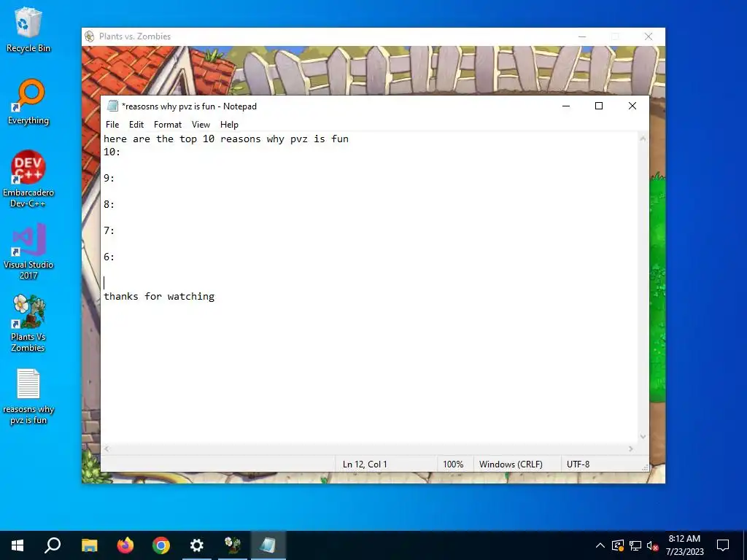The height and width of the screenshot is (560, 747).
Task: Launch Google Chrome from the taskbar
Action: [161, 545]
